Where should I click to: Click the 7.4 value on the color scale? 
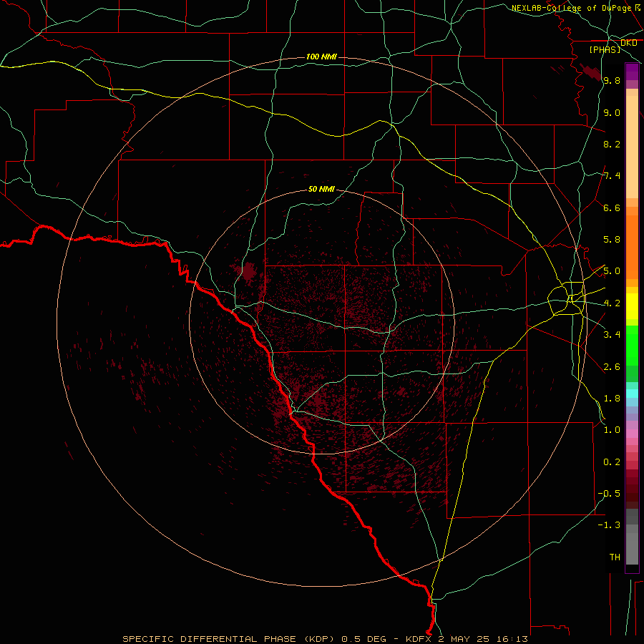[x=612, y=176]
